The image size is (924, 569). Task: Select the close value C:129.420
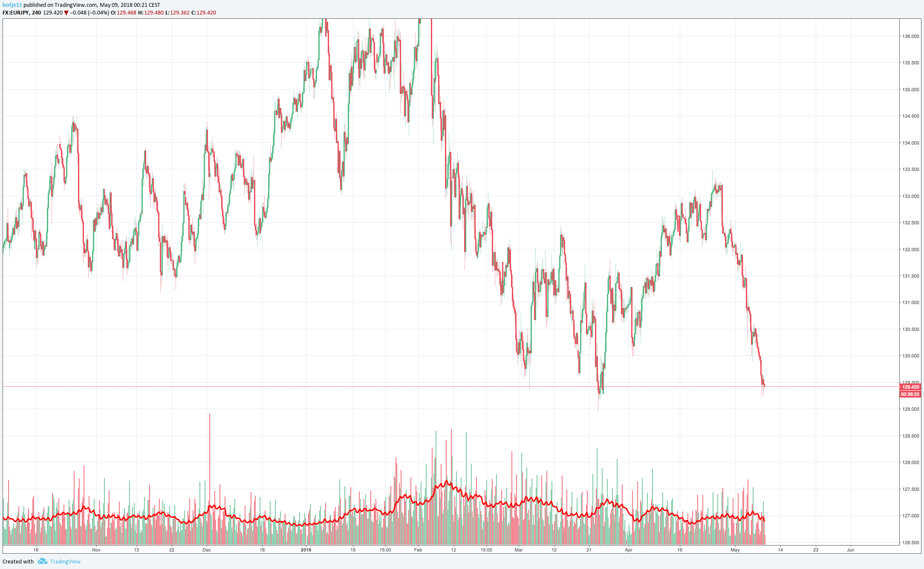[204, 13]
